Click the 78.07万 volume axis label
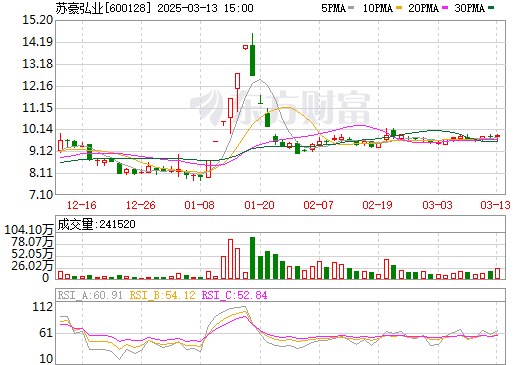 (x=32, y=242)
